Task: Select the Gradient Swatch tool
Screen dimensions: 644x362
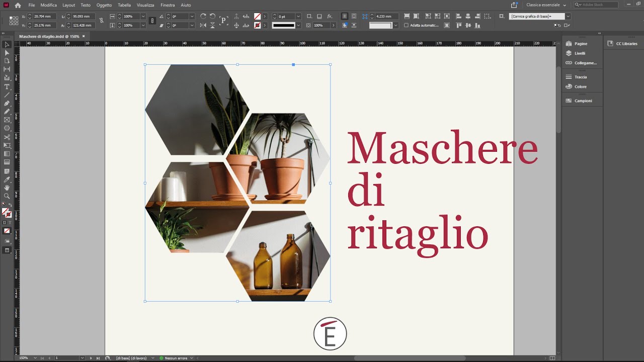Action: coord(7,154)
